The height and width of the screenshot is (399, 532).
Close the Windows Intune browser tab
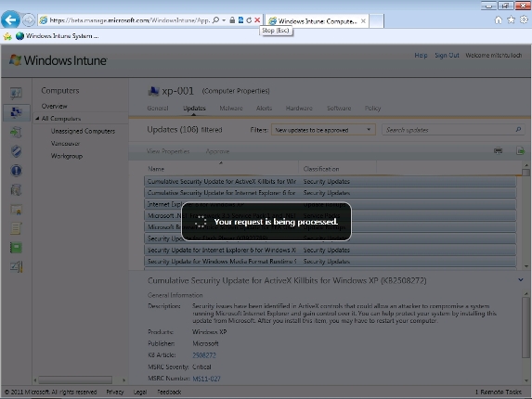coord(363,21)
